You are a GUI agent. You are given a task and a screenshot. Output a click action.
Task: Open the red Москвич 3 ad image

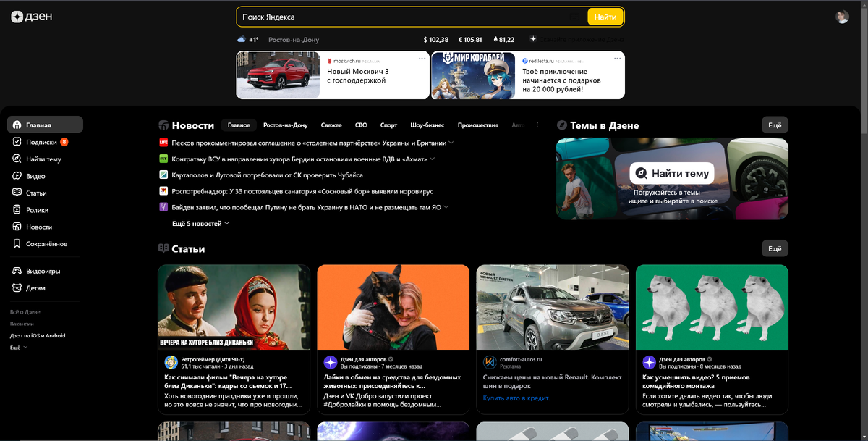278,75
